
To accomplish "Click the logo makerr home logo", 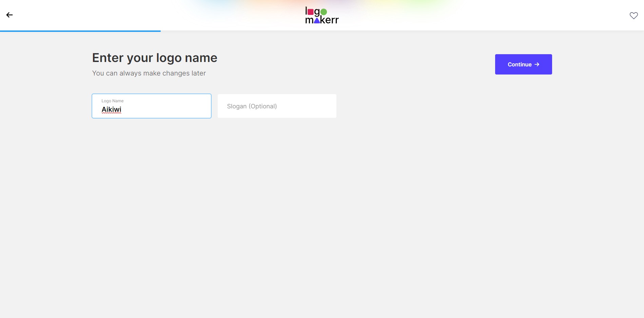I will tap(322, 15).
